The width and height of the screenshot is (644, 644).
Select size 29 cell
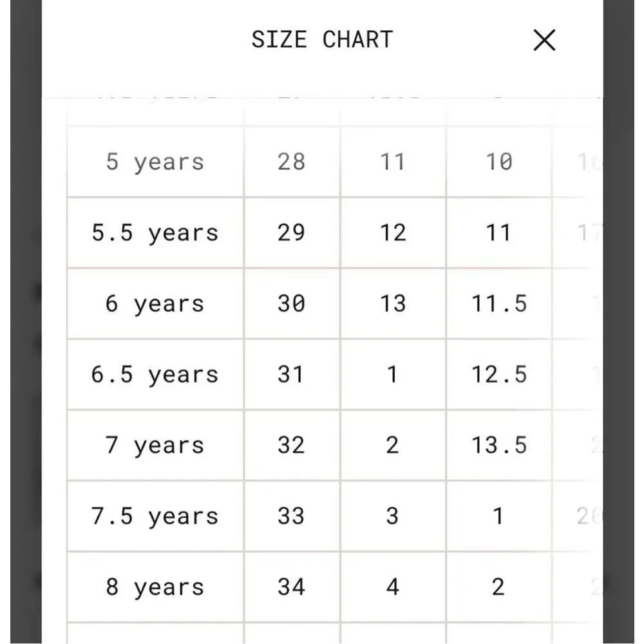click(291, 233)
